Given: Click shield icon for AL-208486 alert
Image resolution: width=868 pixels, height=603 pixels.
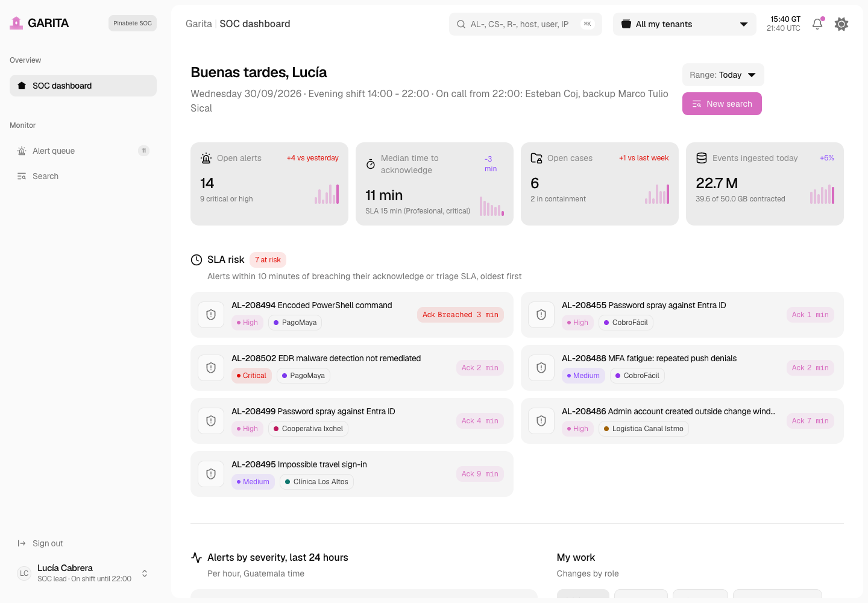Looking at the screenshot, I should (541, 421).
